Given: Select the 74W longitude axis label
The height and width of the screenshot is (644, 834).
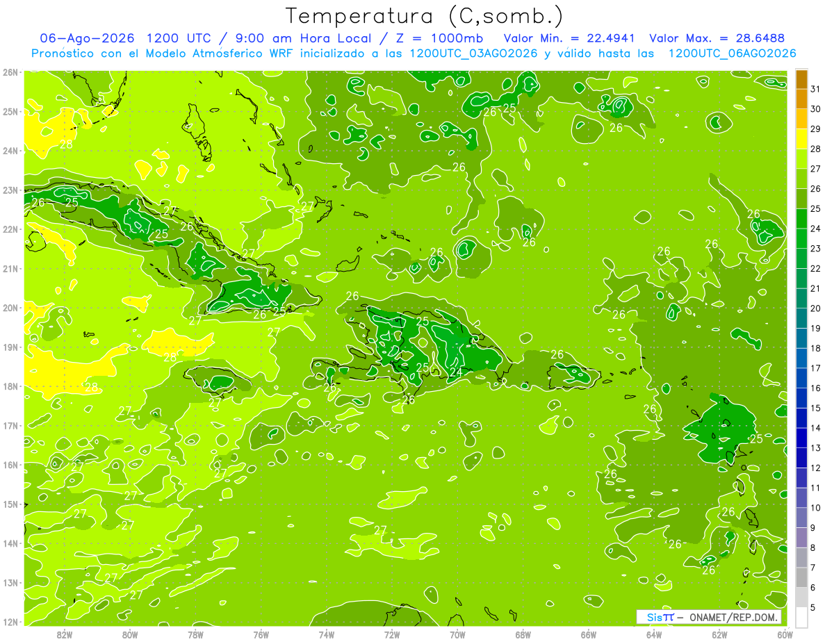Looking at the screenshot, I should click(x=326, y=634).
